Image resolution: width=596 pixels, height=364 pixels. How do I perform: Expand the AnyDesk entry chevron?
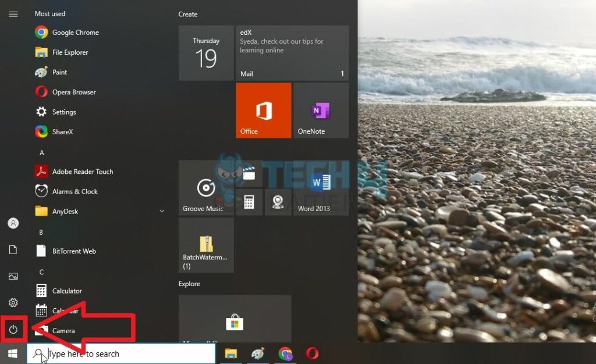pos(162,211)
